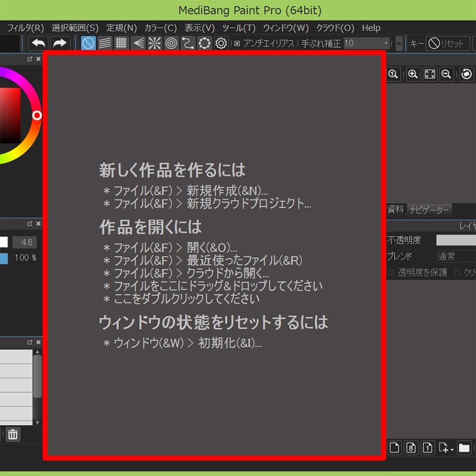Fit canvas to window icon
This screenshot has height=476, width=476.
pyautogui.click(x=430, y=74)
